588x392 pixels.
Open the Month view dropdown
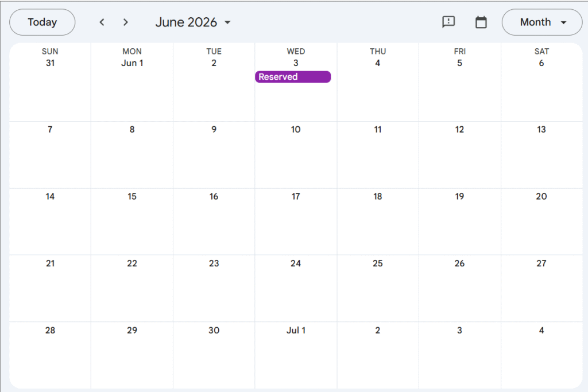542,22
